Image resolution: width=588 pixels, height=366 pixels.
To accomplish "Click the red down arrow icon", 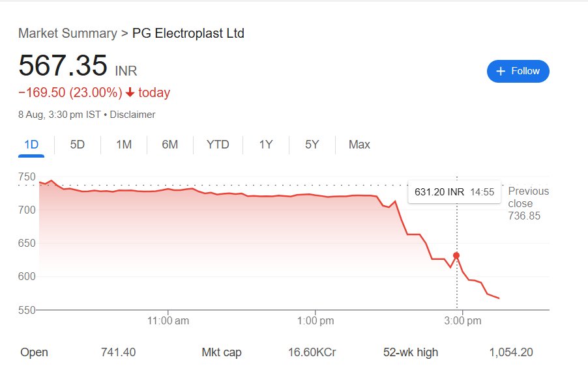I will [x=130, y=92].
